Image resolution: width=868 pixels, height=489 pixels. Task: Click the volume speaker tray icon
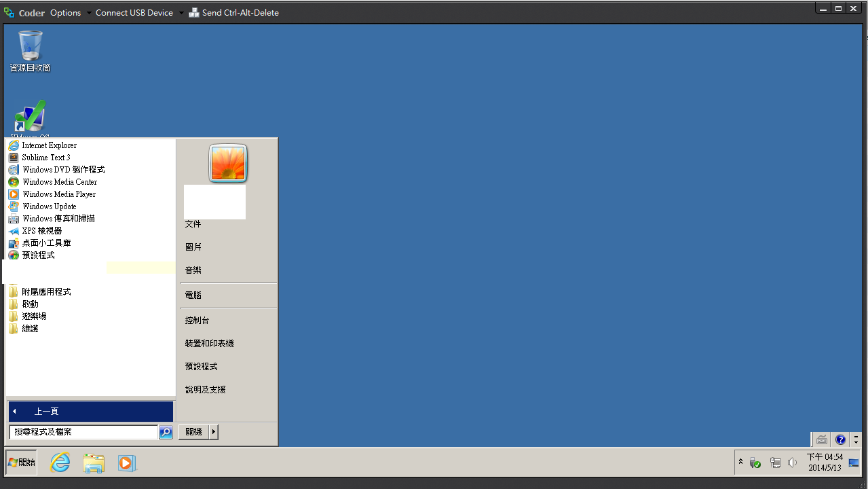click(792, 463)
